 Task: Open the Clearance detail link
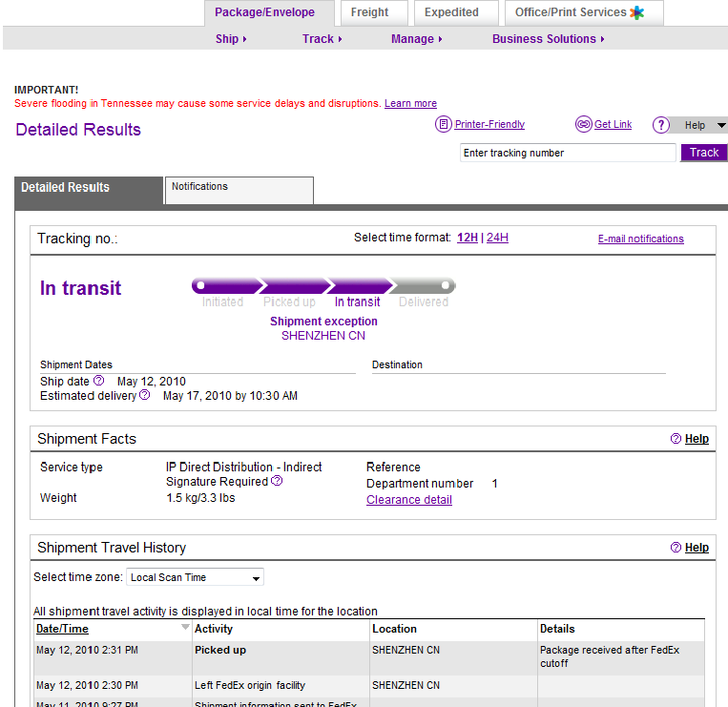pos(409,500)
